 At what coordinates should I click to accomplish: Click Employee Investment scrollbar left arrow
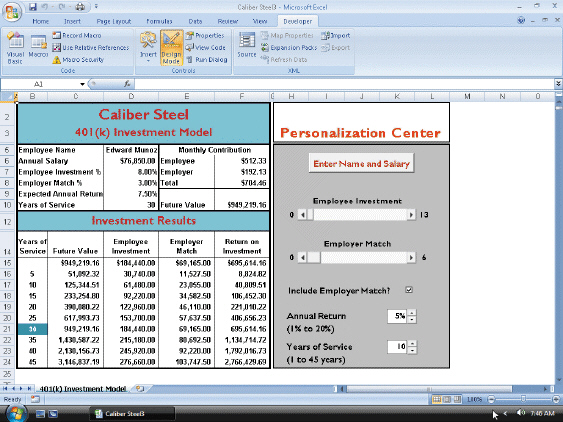pos(303,215)
